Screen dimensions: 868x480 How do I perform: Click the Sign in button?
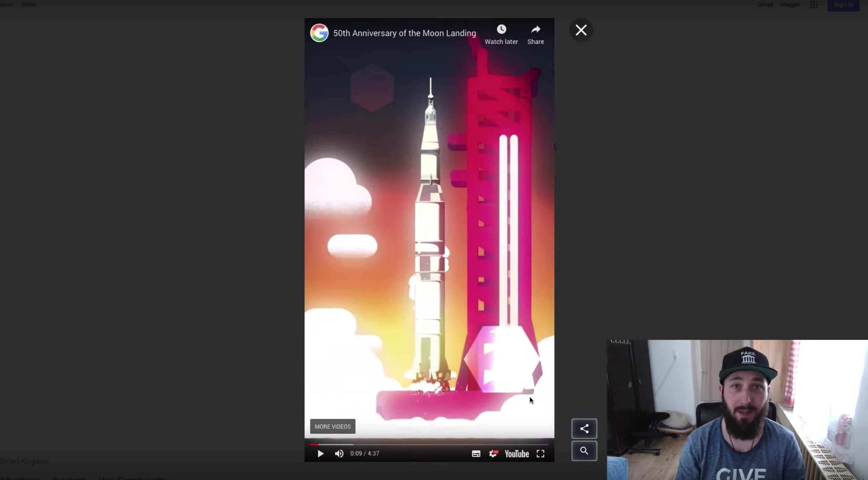pos(843,5)
